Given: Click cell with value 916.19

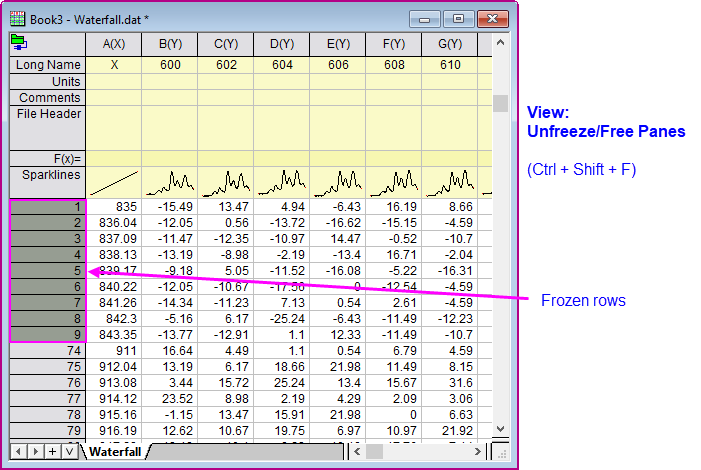Looking at the screenshot, I should (114, 431).
